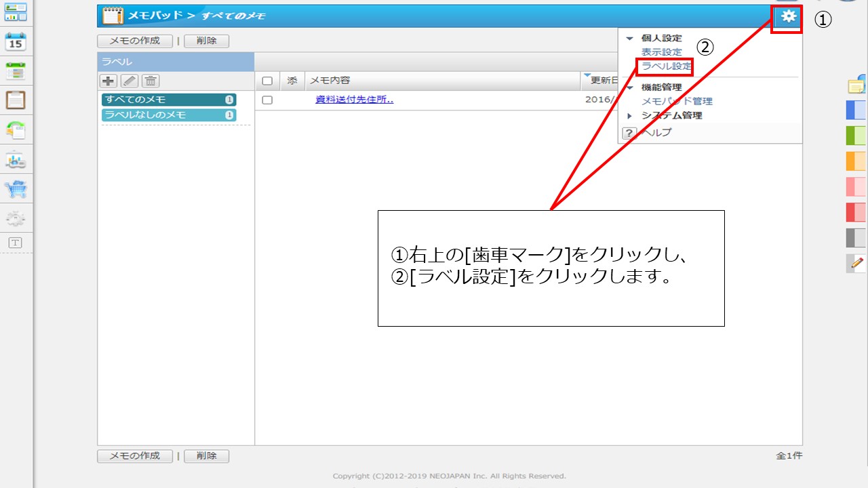Select the ラベルなしのメモ label

[169, 115]
